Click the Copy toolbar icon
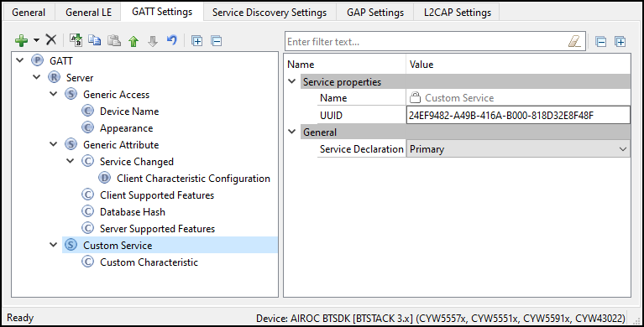The height and width of the screenshot is (327, 644). click(95, 40)
